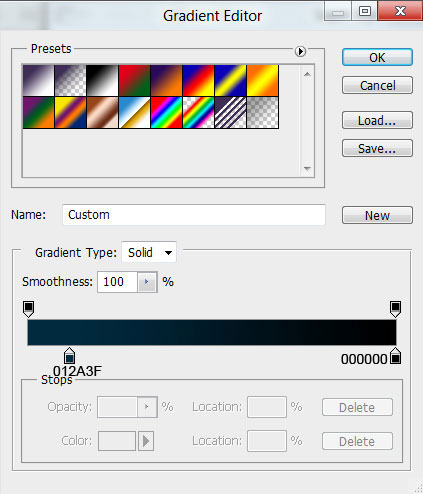423x494 pixels.
Task: Select the Transparent Rainbow gradient preset
Action: 198,113
